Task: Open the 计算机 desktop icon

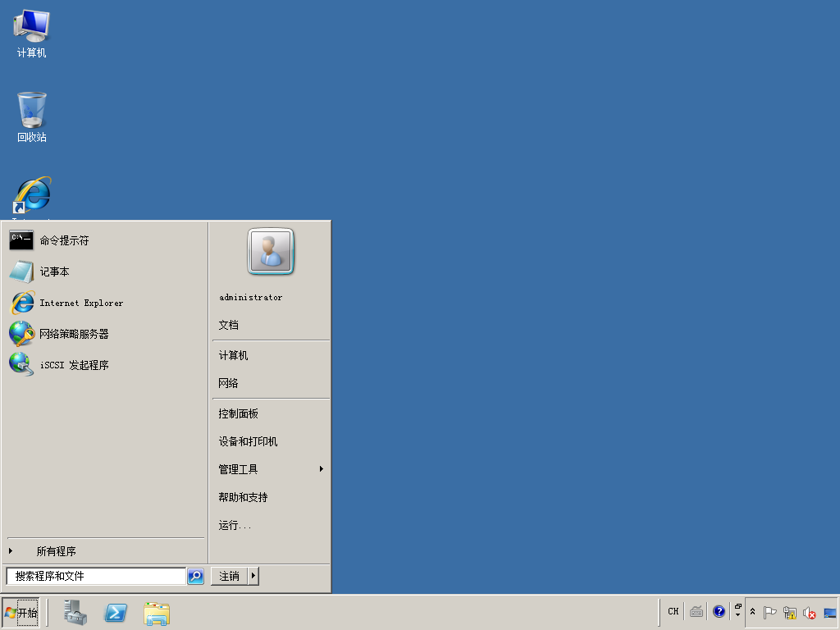Action: 32,33
